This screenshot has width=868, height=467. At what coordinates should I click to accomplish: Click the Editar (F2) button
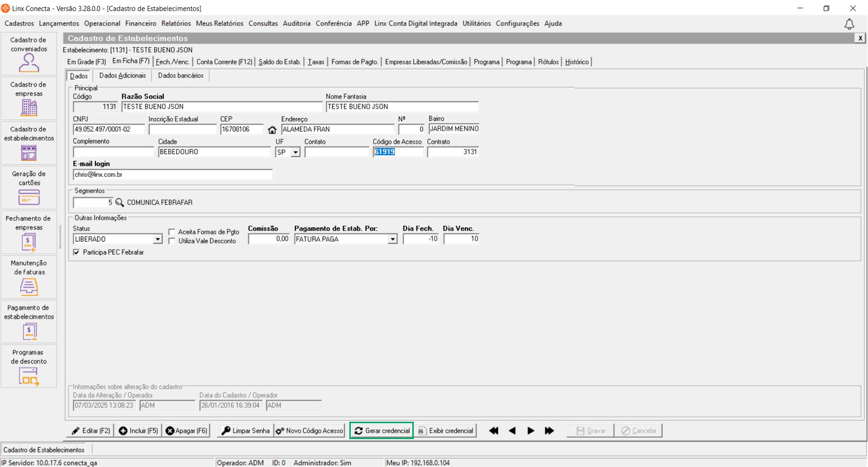click(90, 431)
